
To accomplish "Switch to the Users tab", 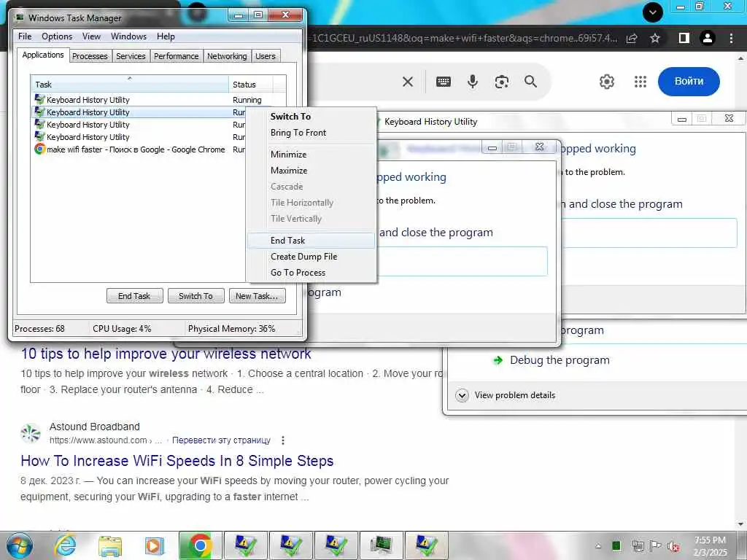I will [266, 56].
